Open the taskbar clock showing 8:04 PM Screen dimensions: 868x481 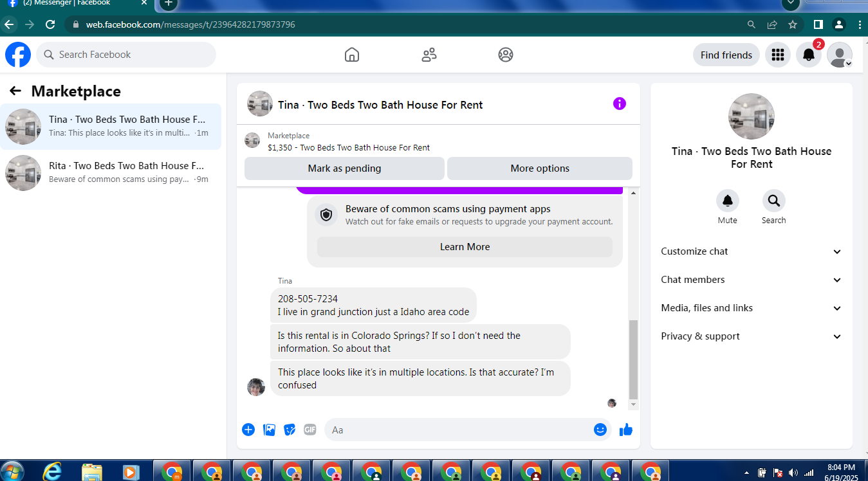[840, 472]
